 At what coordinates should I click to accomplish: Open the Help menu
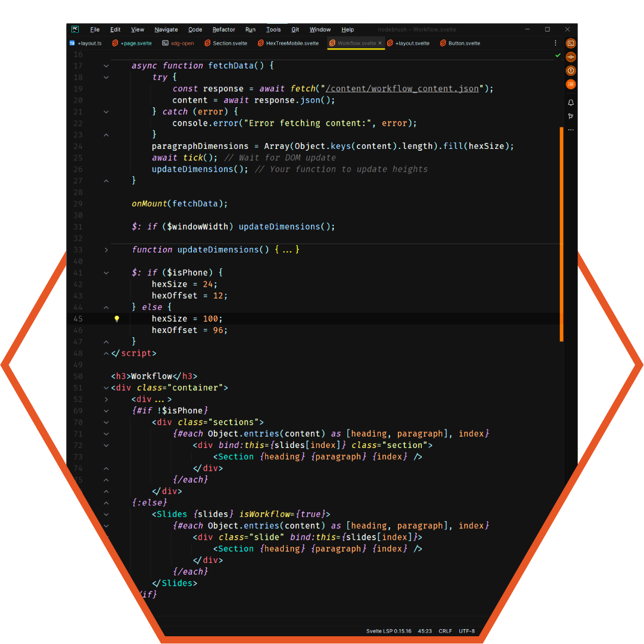(347, 30)
